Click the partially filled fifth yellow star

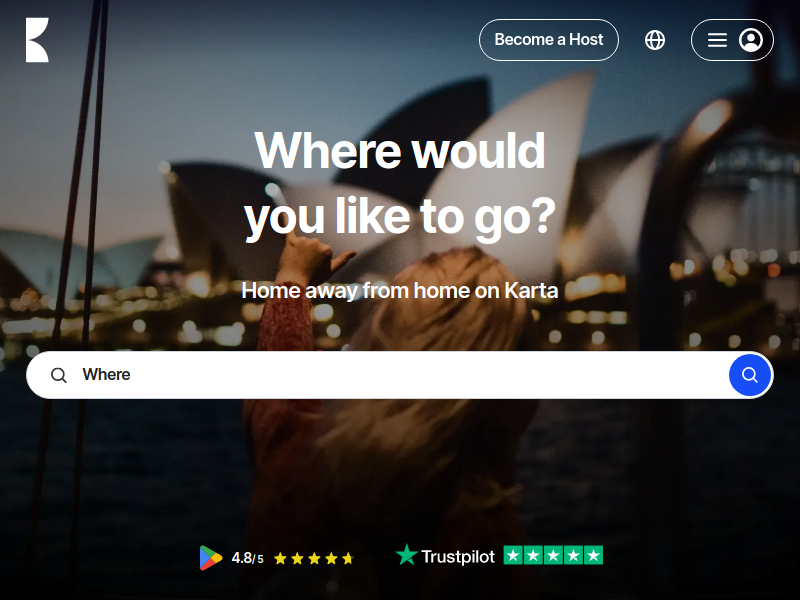(x=348, y=558)
